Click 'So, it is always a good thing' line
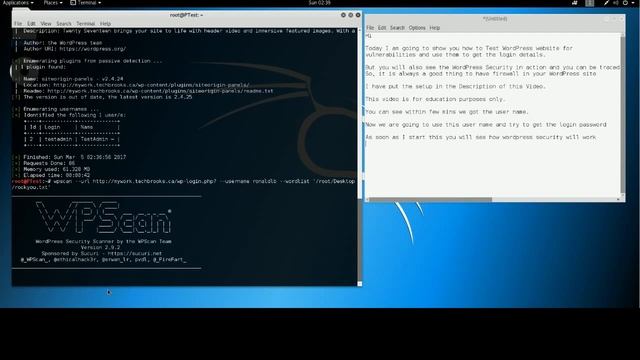 pyautogui.click(x=481, y=74)
